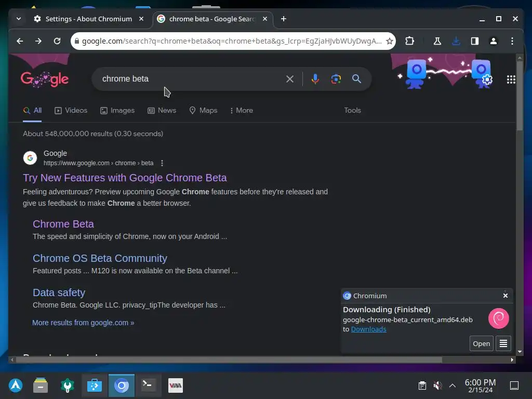Open the Chromium taskbar icon
This screenshot has height=399, width=532.
(x=122, y=385)
